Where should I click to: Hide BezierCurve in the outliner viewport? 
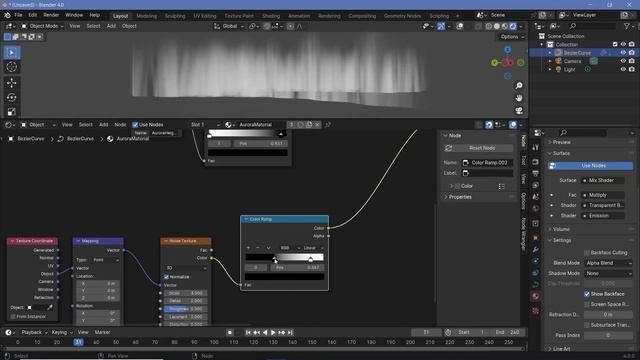[623, 53]
